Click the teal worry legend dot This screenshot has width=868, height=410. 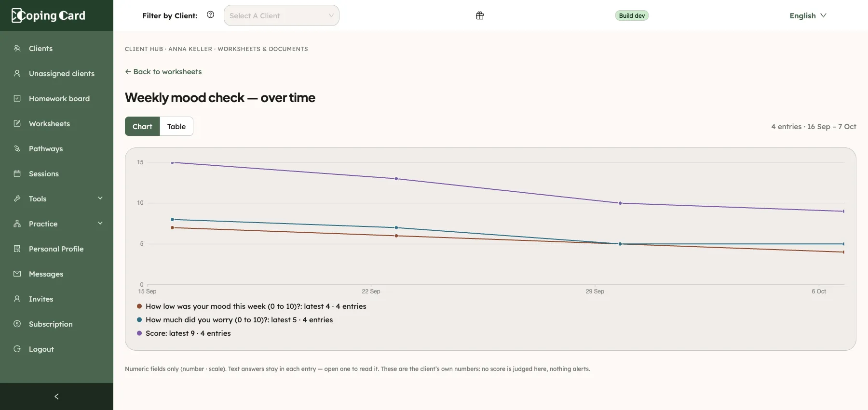pos(139,319)
